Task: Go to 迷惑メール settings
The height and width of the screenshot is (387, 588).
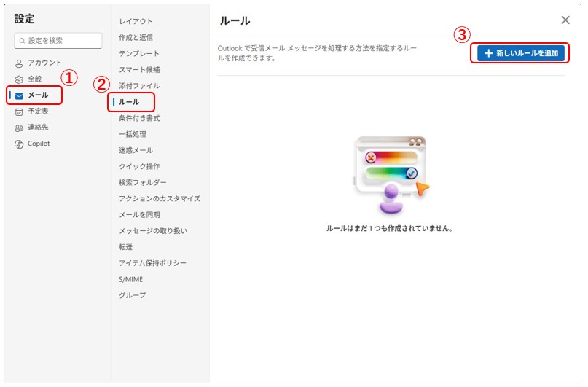Action: tap(136, 150)
